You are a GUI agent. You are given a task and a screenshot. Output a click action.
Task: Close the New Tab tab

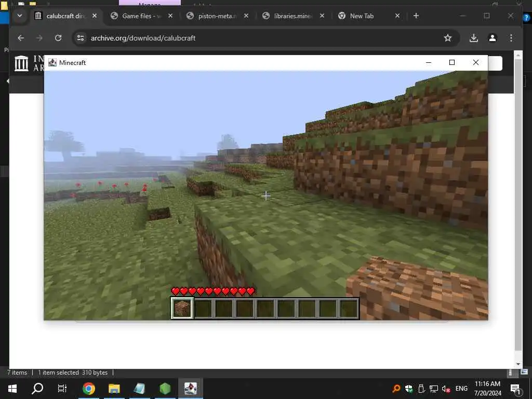coord(397,16)
